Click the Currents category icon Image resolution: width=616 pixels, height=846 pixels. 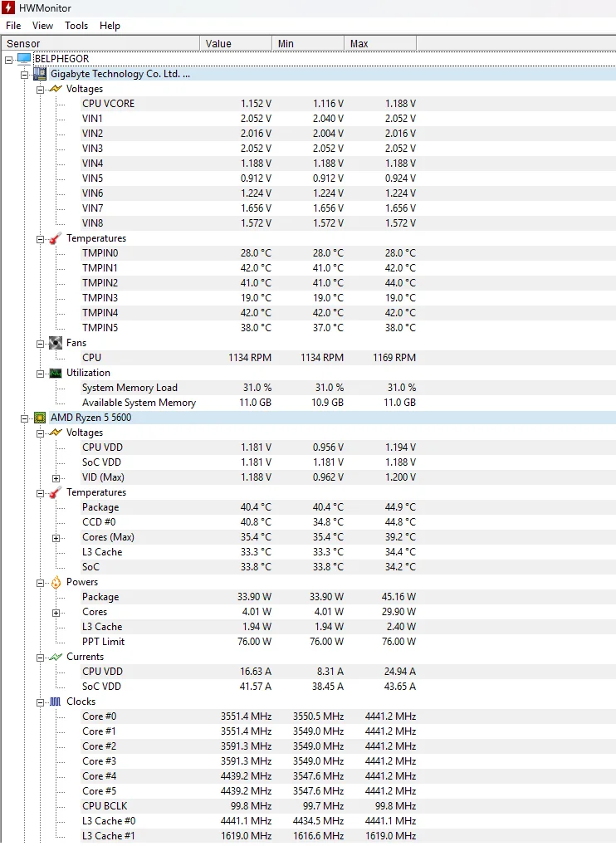[x=56, y=657]
